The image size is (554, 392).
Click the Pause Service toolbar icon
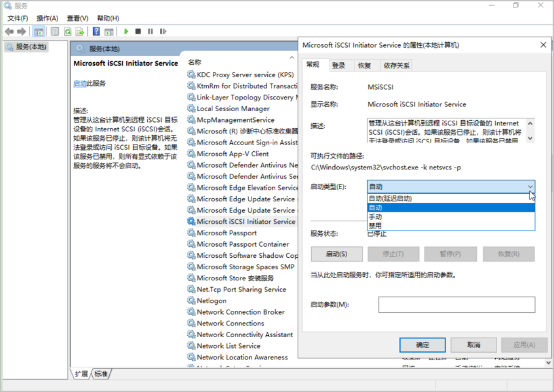(150, 31)
